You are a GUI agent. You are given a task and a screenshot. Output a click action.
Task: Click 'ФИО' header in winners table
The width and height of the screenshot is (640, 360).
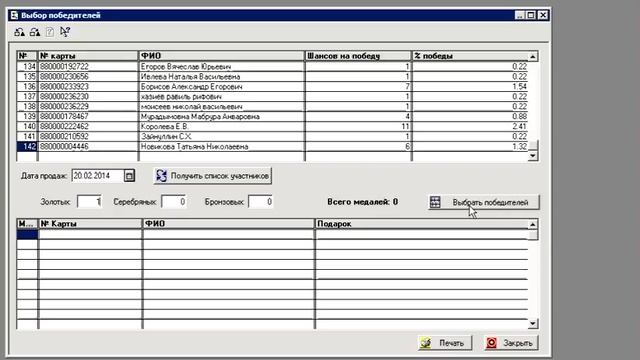click(228, 224)
